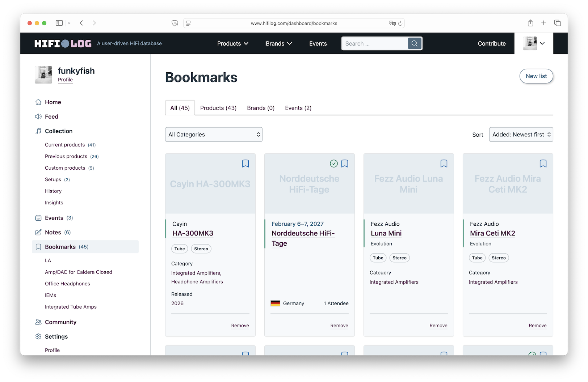The height and width of the screenshot is (382, 588).
Task: Open Safari sidebar toggle icon
Action: pyautogui.click(x=59, y=23)
